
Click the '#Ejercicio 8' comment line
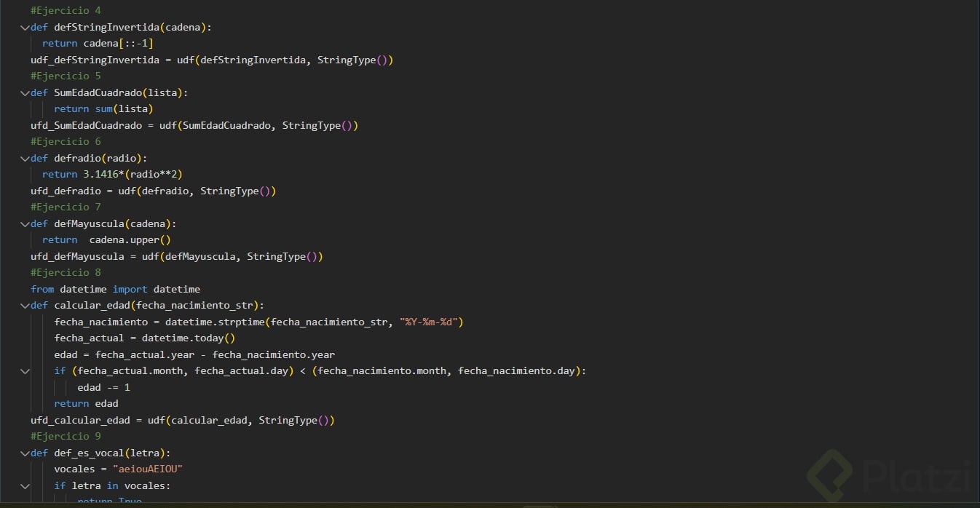pos(66,273)
